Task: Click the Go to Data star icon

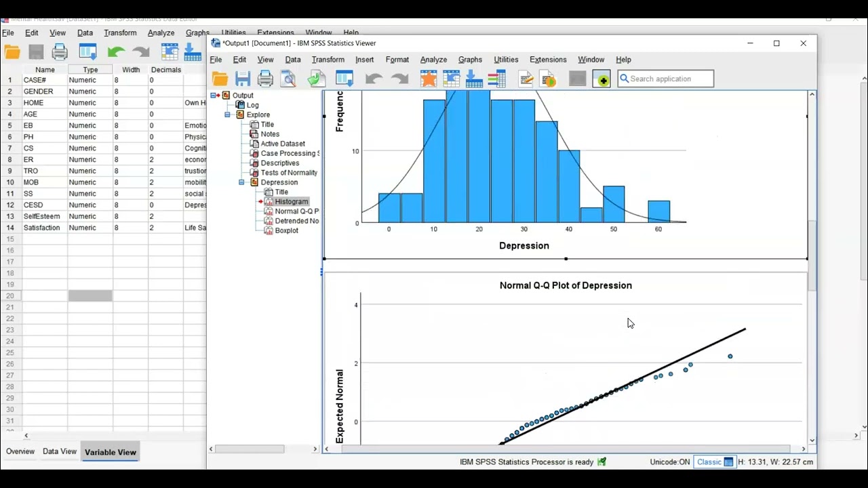Action: (x=429, y=79)
